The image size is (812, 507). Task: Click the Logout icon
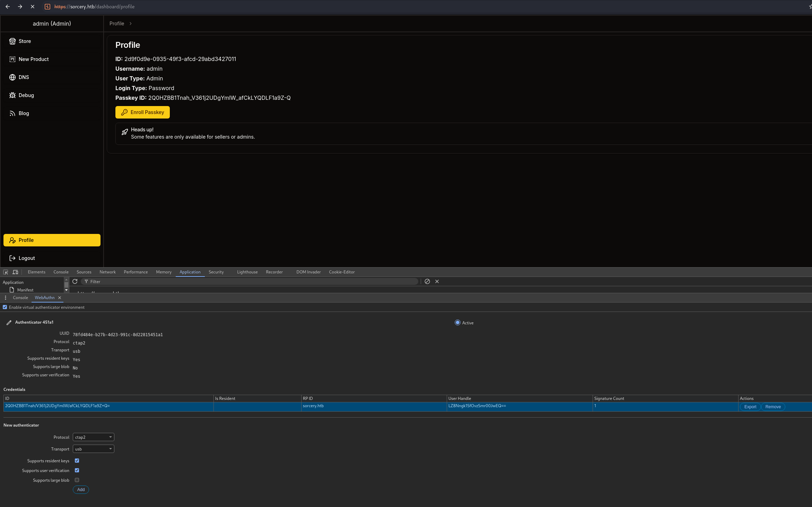(x=12, y=258)
